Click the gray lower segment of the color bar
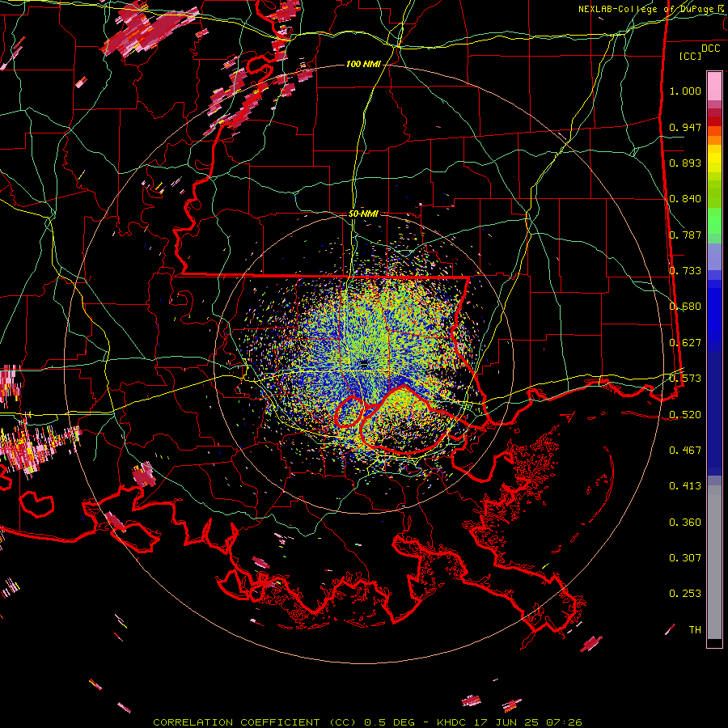This screenshot has width=728, height=728. (x=714, y=562)
